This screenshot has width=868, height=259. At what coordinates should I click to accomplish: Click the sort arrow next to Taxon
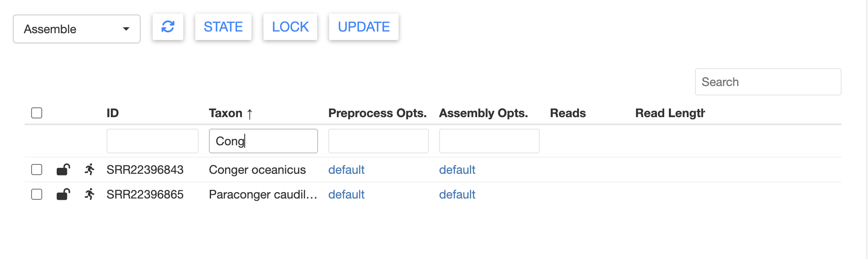(250, 114)
